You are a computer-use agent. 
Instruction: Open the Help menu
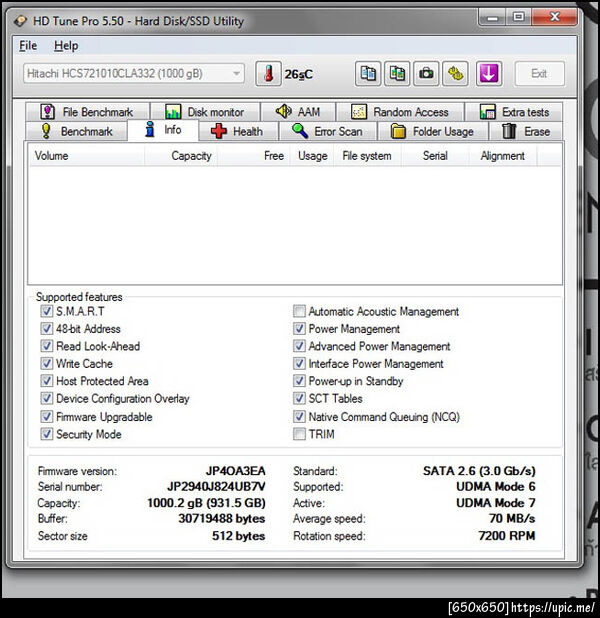(66, 46)
